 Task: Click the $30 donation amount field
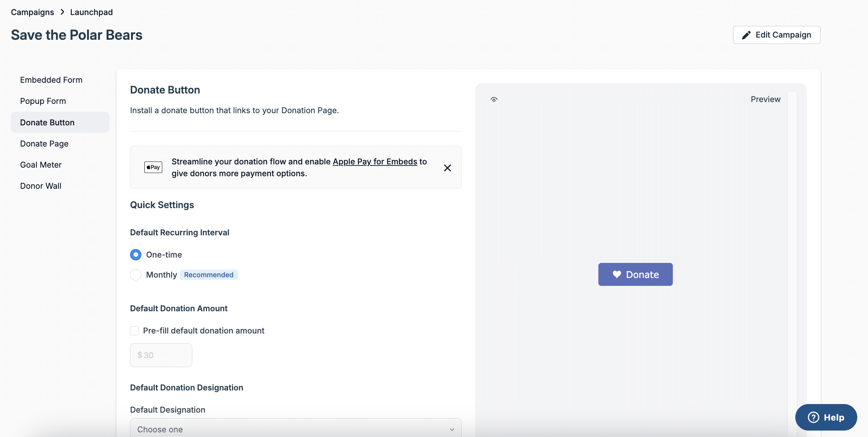[161, 355]
